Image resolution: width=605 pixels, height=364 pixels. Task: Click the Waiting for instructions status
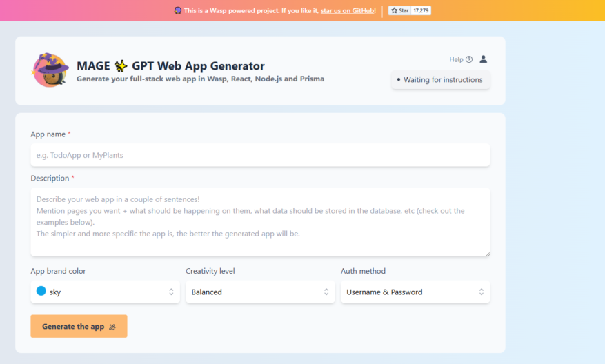click(x=441, y=80)
